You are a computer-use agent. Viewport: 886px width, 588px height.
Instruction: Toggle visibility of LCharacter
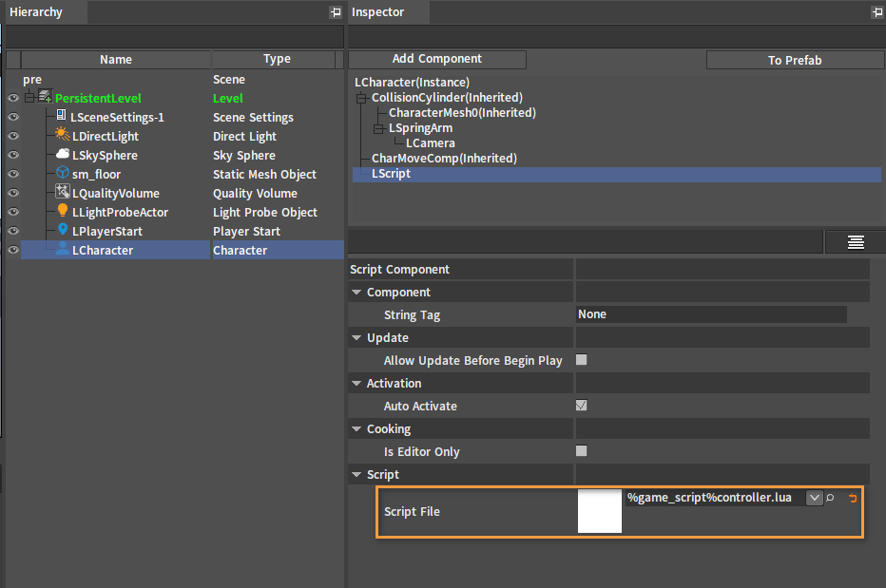click(x=13, y=250)
